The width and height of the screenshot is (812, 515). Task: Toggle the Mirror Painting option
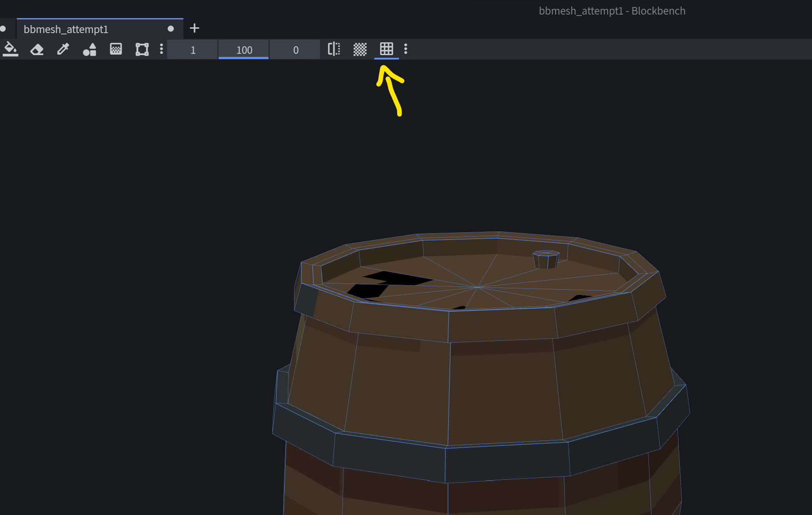[x=334, y=49]
